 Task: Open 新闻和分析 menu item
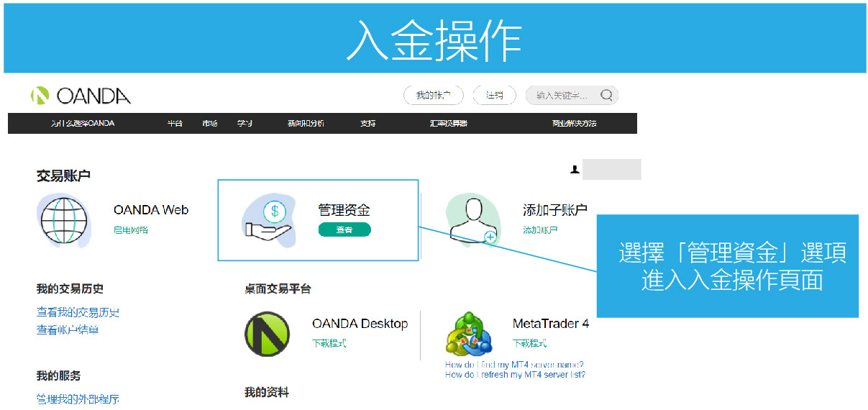pos(306,124)
